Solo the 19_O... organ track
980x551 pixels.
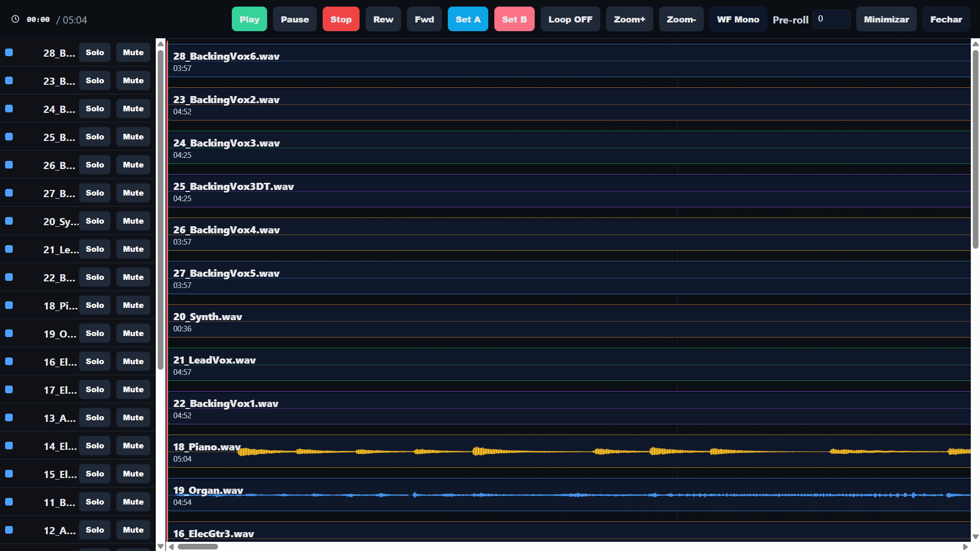tap(95, 333)
